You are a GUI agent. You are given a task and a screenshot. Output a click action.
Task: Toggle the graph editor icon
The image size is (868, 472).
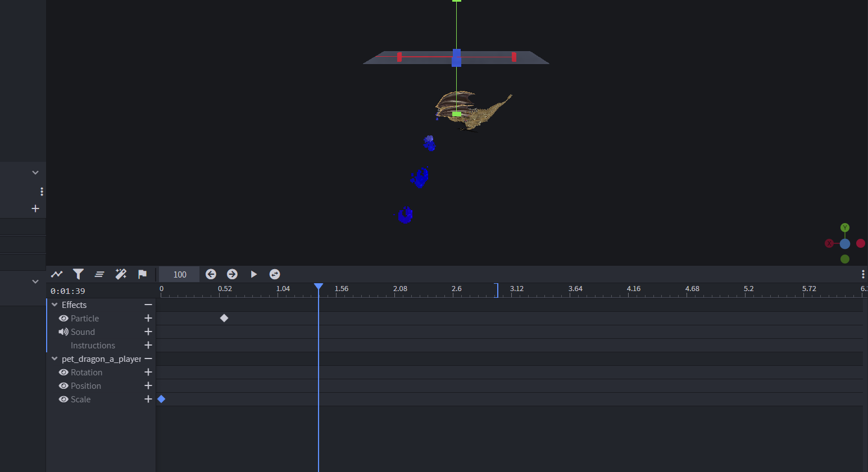coord(57,274)
